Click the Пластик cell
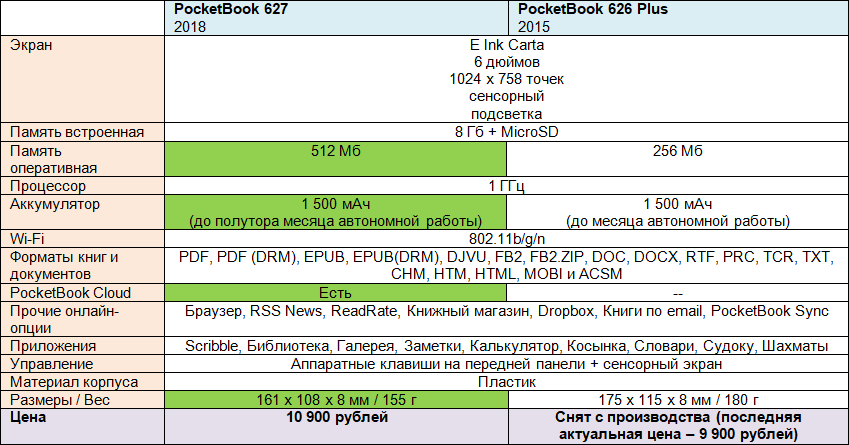The width and height of the screenshot is (849, 445). pyautogui.click(x=506, y=382)
